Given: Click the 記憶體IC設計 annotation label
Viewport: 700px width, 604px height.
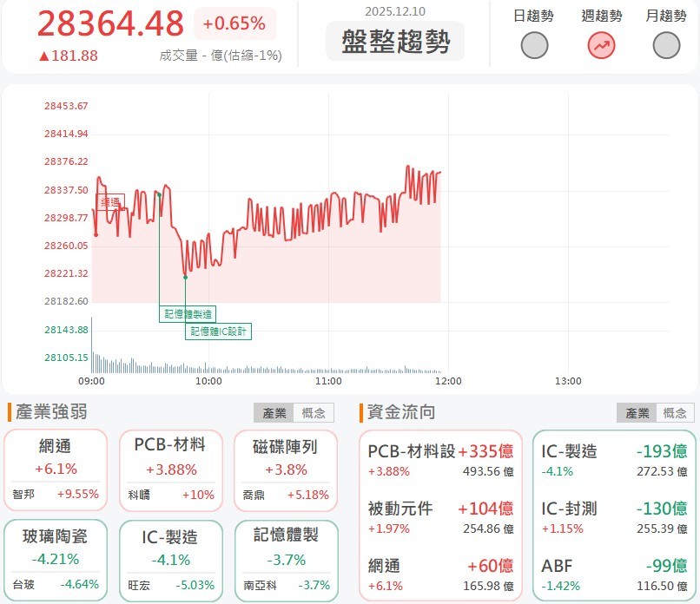Looking at the screenshot, I should pos(217,332).
